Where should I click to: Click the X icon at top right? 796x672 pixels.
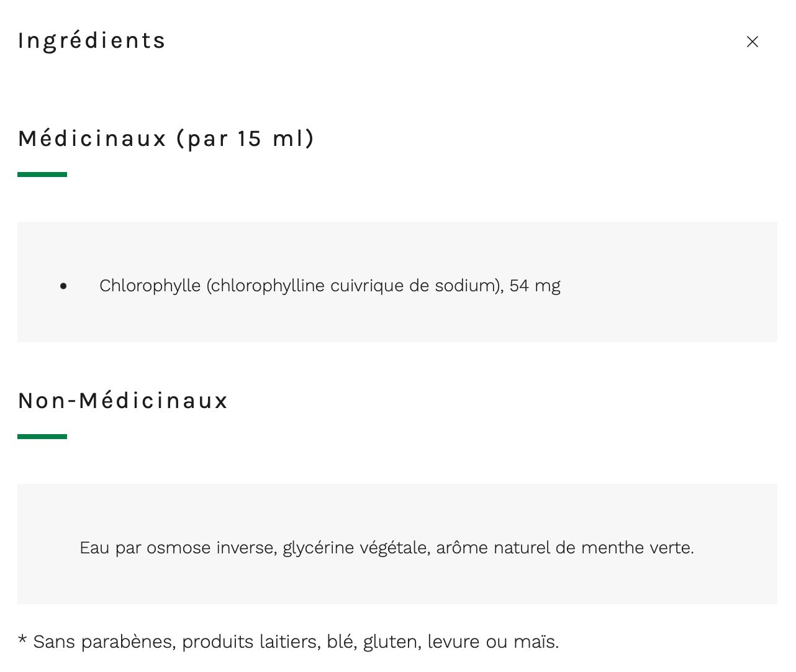coord(752,41)
